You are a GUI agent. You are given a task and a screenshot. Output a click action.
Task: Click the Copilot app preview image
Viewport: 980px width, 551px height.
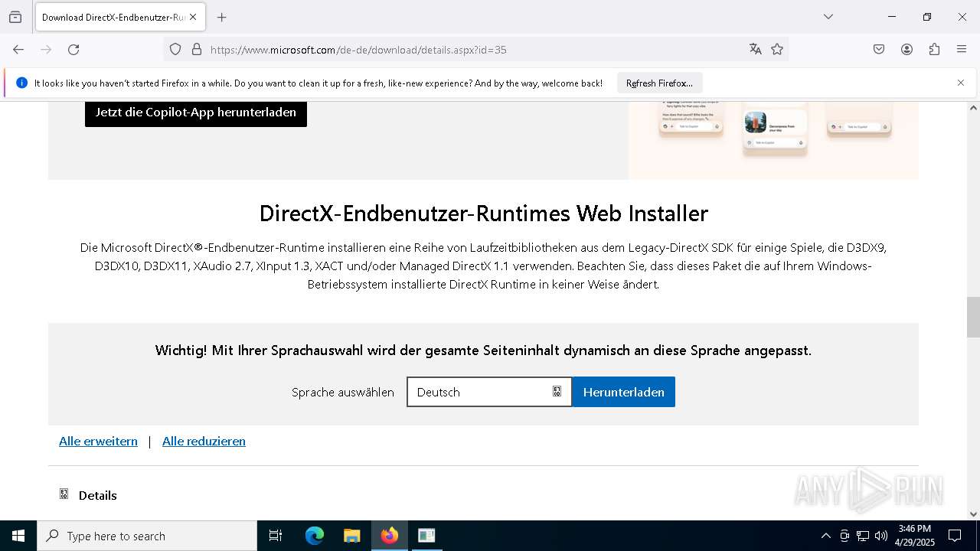coord(773,140)
